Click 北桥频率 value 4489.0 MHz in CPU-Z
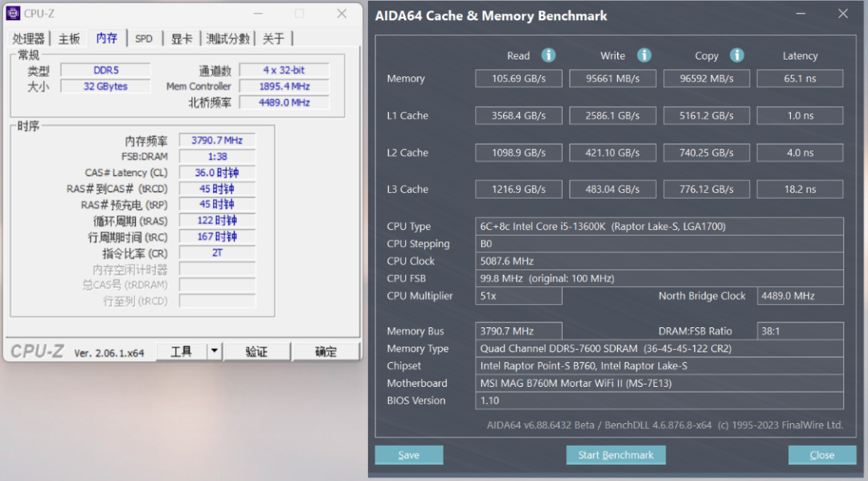Screen dimensions: 868x481 284,102
